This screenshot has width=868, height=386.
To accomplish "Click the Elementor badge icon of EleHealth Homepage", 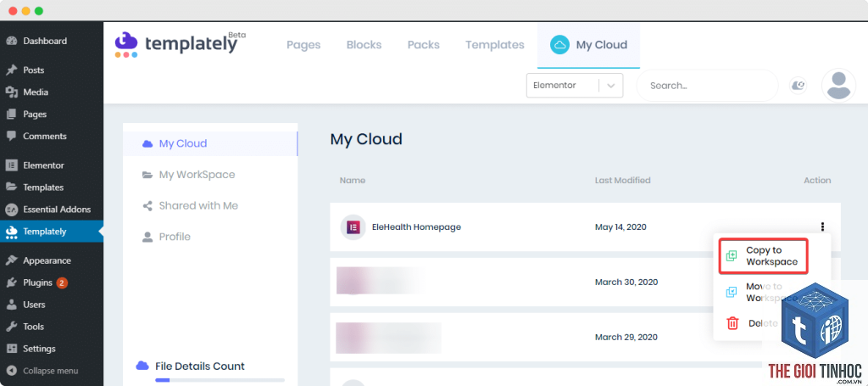I will (353, 227).
